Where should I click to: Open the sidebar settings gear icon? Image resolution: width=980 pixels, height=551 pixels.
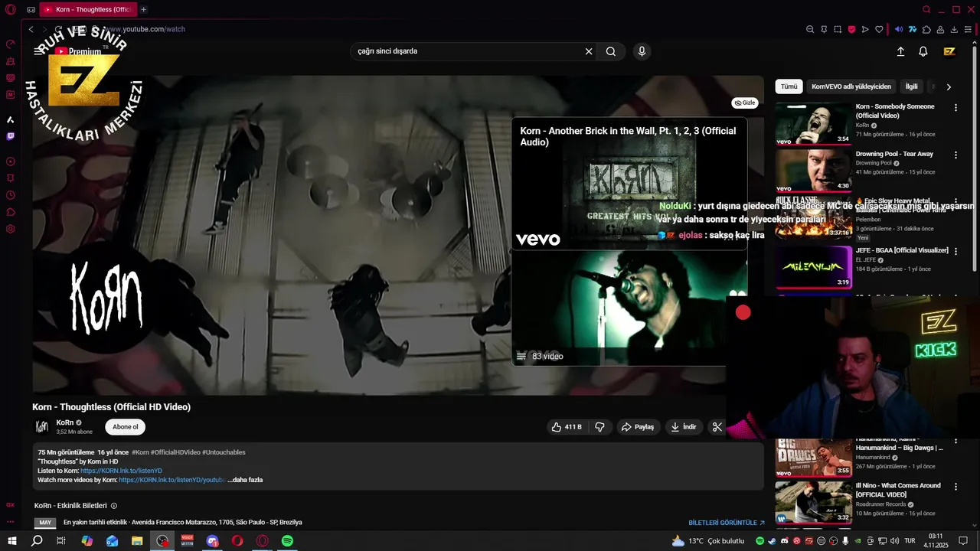click(x=11, y=229)
